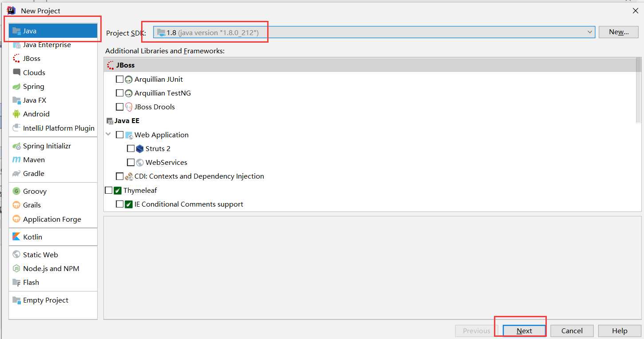Image resolution: width=644 pixels, height=339 pixels.
Task: Click the Static Web globe icon
Action: click(16, 255)
